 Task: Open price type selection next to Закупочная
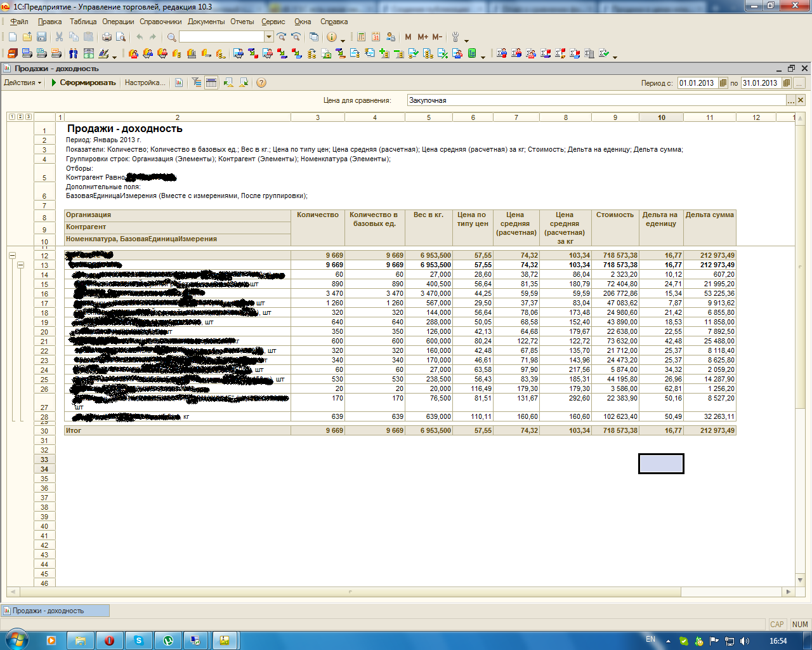pos(790,100)
